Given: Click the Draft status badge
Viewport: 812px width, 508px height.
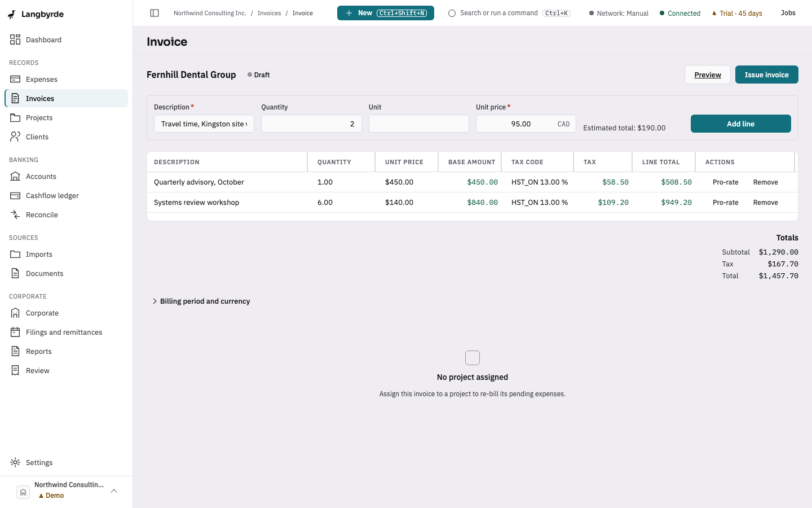Looking at the screenshot, I should [259, 75].
